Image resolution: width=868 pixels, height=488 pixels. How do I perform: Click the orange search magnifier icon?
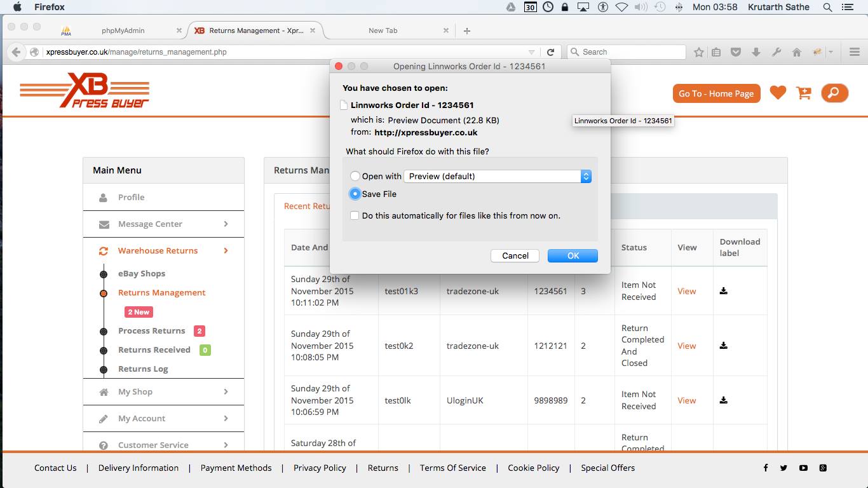tap(834, 93)
